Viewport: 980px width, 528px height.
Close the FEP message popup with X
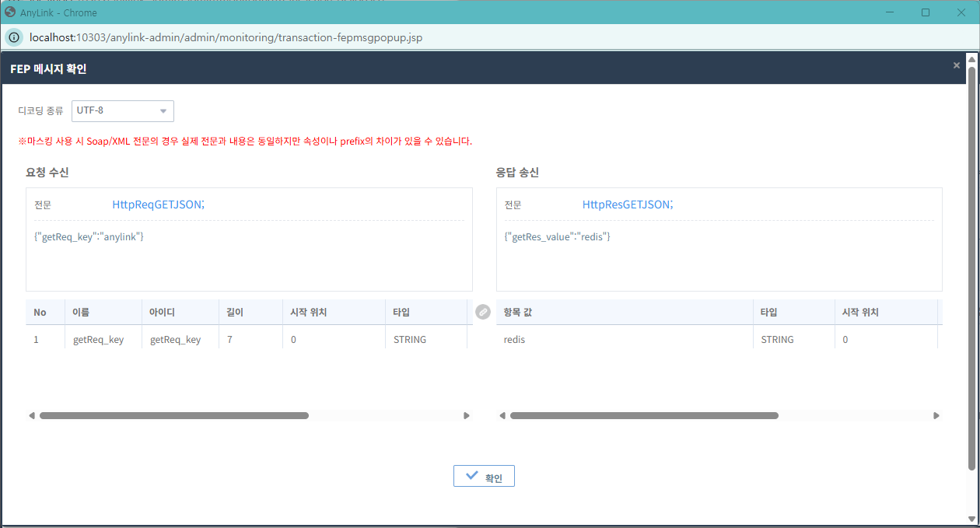click(x=956, y=66)
